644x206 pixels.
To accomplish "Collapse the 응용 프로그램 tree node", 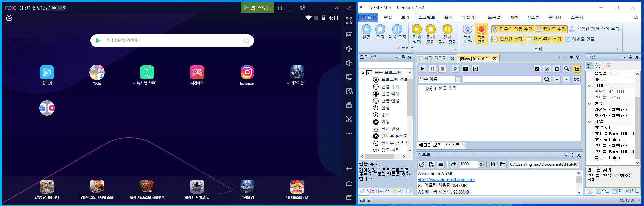I will [x=363, y=73].
